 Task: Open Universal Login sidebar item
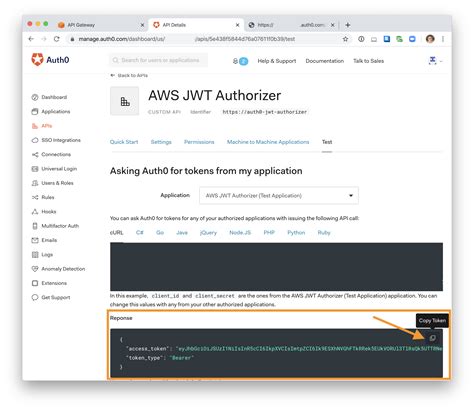tap(54, 169)
